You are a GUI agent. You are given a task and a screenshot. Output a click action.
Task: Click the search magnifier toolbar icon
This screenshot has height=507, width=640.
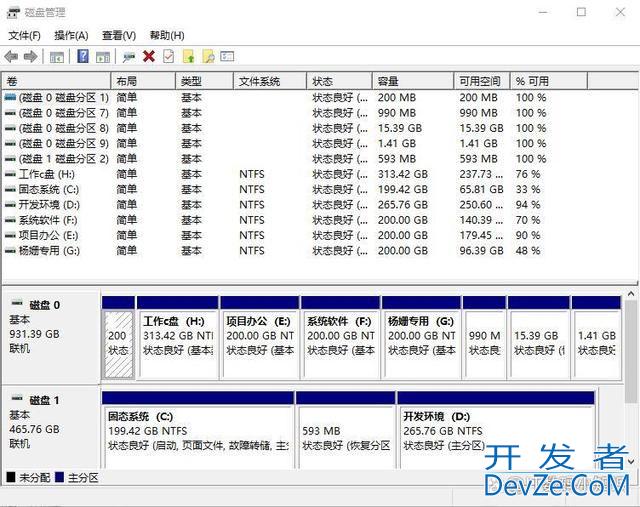click(208, 56)
